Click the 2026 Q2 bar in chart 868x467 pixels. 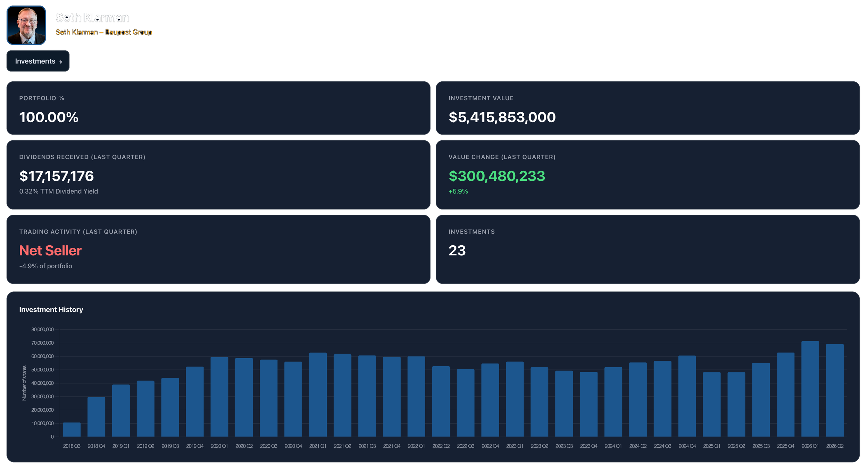point(835,391)
